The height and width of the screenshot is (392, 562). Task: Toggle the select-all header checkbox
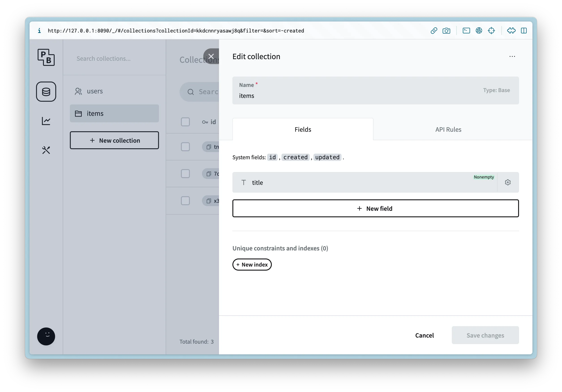pos(185,122)
